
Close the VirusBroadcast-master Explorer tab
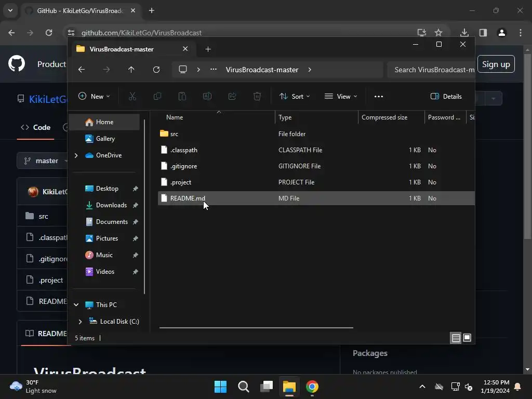(x=185, y=49)
